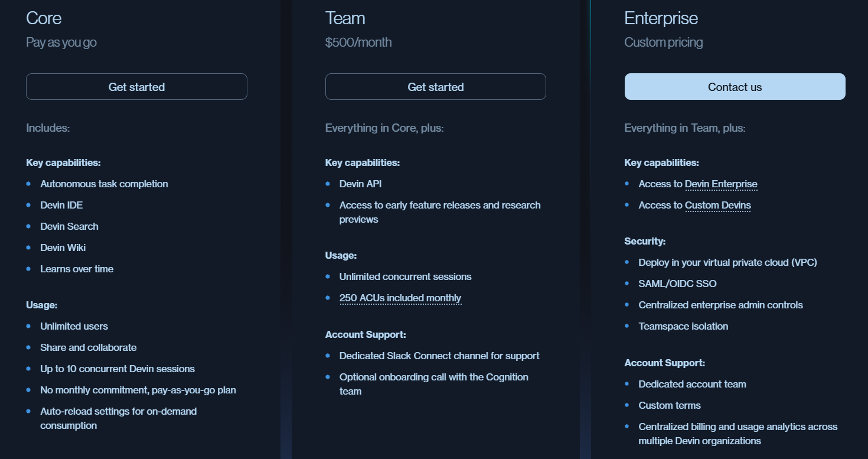
Task: Click the Devin IDE list item
Action: pyautogui.click(x=61, y=205)
